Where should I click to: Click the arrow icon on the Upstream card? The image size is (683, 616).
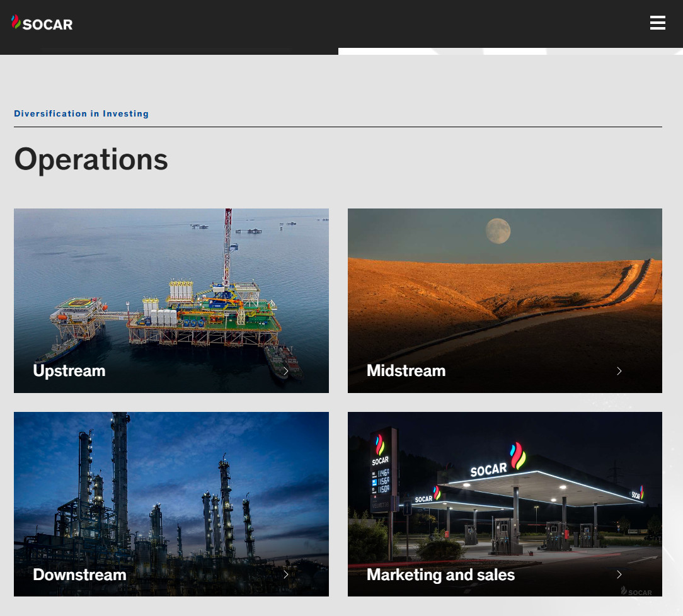[x=285, y=371]
